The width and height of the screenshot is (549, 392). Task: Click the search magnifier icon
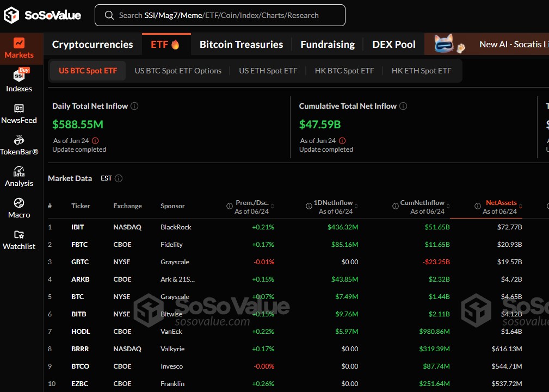pos(109,15)
